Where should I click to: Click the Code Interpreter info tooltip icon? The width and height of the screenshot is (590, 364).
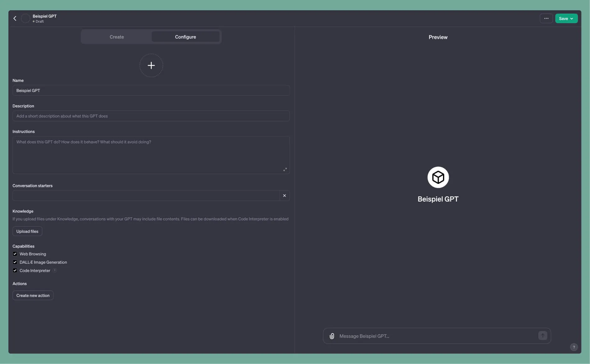(x=55, y=271)
